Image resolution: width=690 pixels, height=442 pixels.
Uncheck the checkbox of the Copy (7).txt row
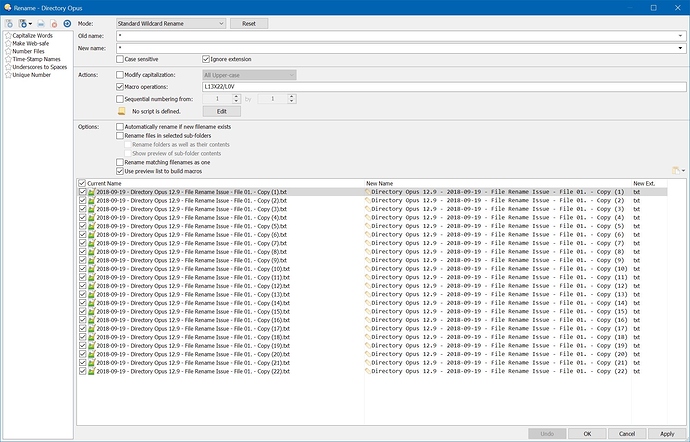[82, 243]
